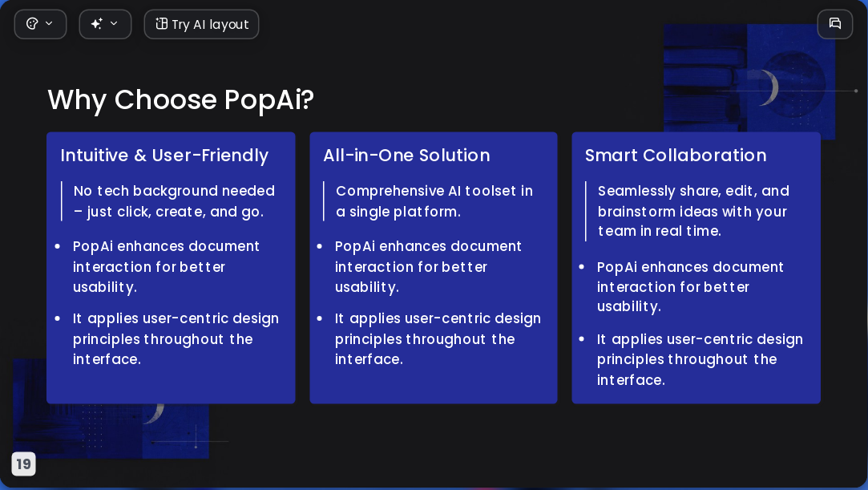The width and height of the screenshot is (868, 490).
Task: Open the AI sparkle tools dropdown
Action: click(105, 24)
